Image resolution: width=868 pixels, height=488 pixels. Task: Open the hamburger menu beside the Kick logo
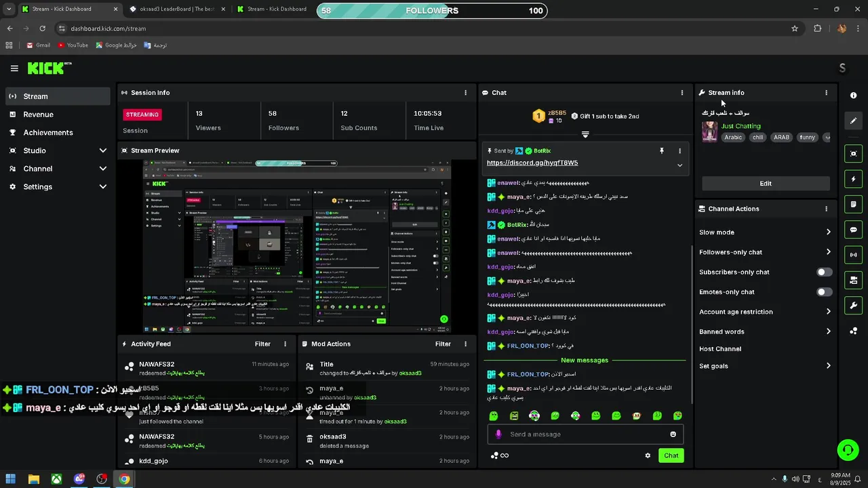14,68
